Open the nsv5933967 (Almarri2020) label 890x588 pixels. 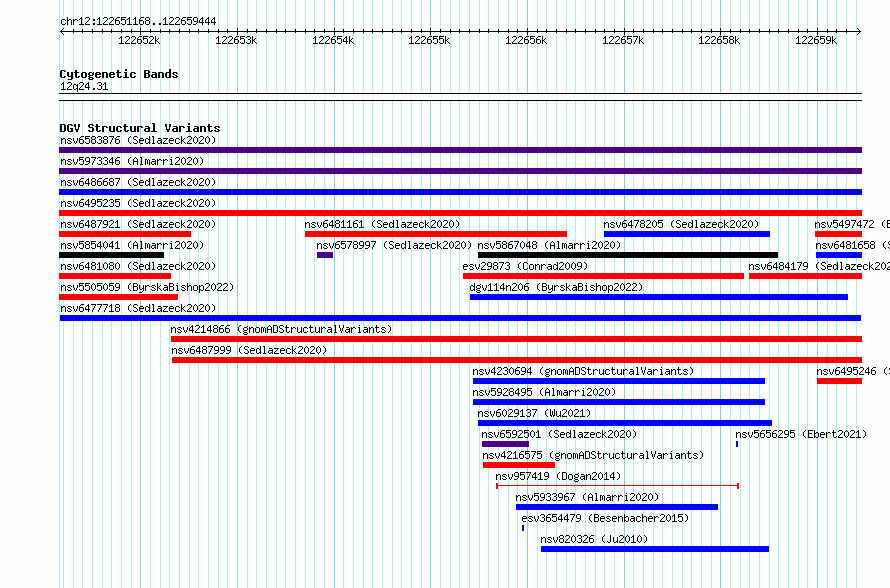click(587, 497)
